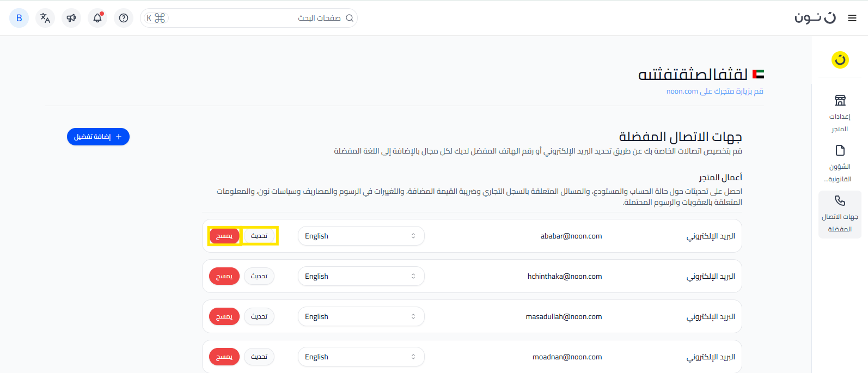The width and height of the screenshot is (868, 373).
Task: Click the help question mark icon
Action: click(124, 18)
